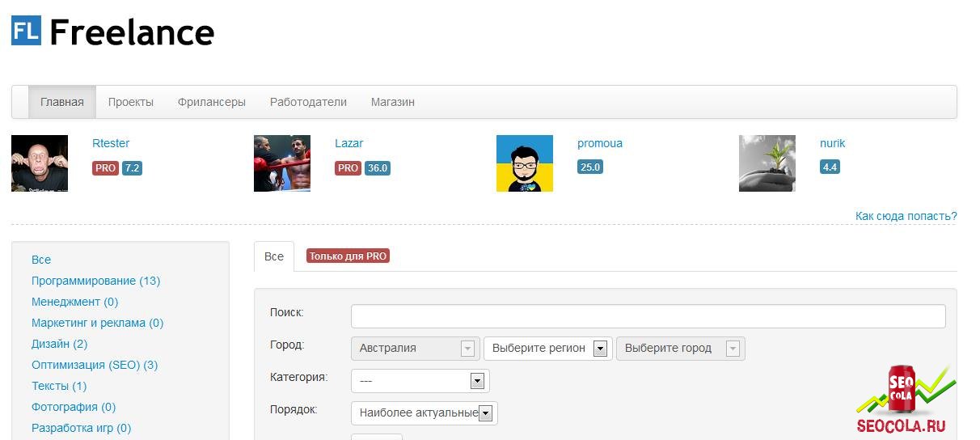Filter by Маркетинг и реклама (0)

pos(98,323)
